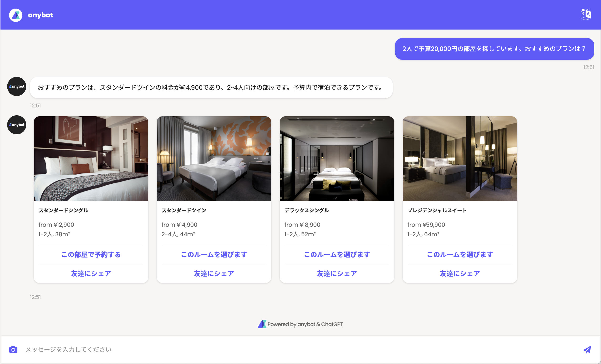This screenshot has height=364, width=601.
Task: Click the 12:51 timestamp below the room cards
Action: [35, 297]
